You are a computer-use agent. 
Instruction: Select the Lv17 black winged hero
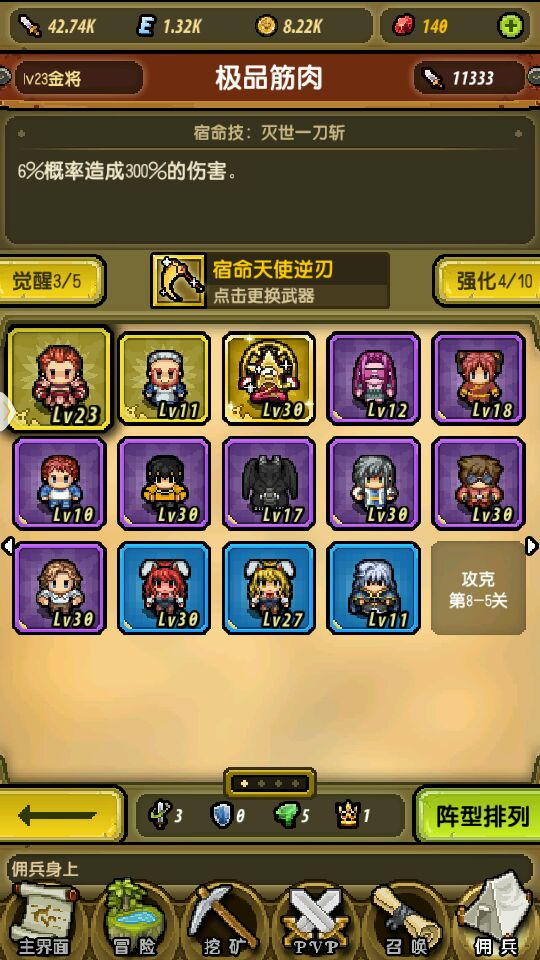pos(269,483)
